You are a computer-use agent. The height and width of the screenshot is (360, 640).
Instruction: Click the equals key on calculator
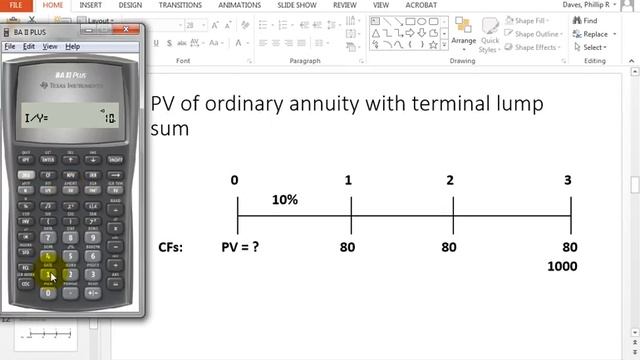pyautogui.click(x=116, y=284)
